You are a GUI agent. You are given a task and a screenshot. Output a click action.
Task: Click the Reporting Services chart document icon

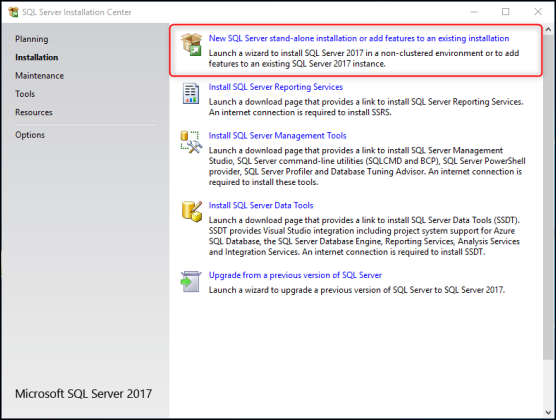tap(191, 93)
